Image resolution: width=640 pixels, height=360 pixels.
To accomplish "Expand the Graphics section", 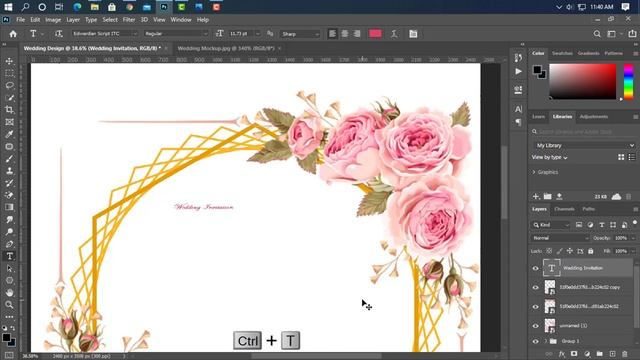I will click(x=534, y=172).
